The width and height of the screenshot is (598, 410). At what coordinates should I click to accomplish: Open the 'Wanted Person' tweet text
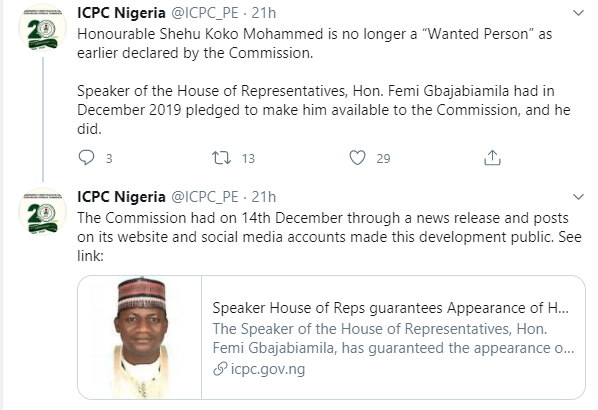[315, 43]
